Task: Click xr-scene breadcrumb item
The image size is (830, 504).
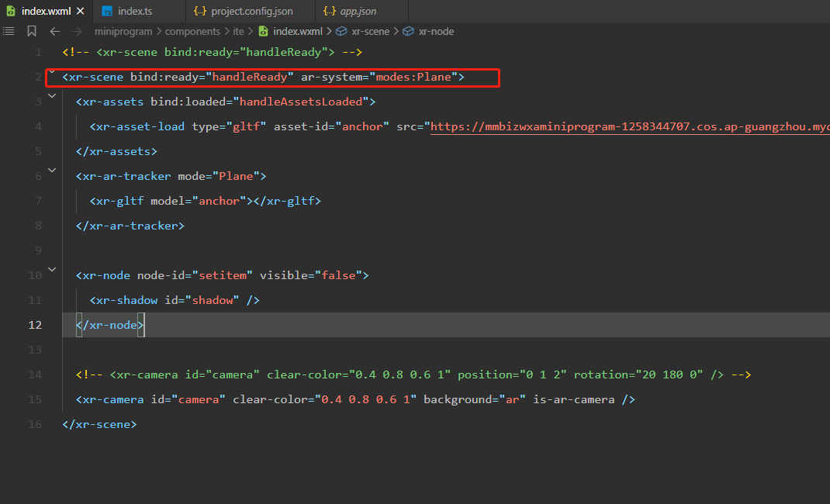Action: tap(371, 31)
